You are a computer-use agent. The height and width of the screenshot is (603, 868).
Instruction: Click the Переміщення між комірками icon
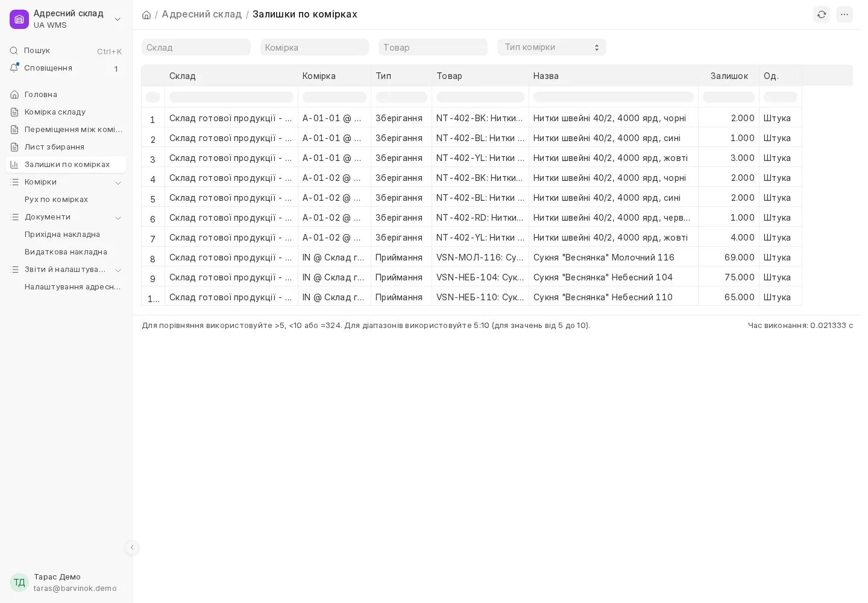pos(14,130)
